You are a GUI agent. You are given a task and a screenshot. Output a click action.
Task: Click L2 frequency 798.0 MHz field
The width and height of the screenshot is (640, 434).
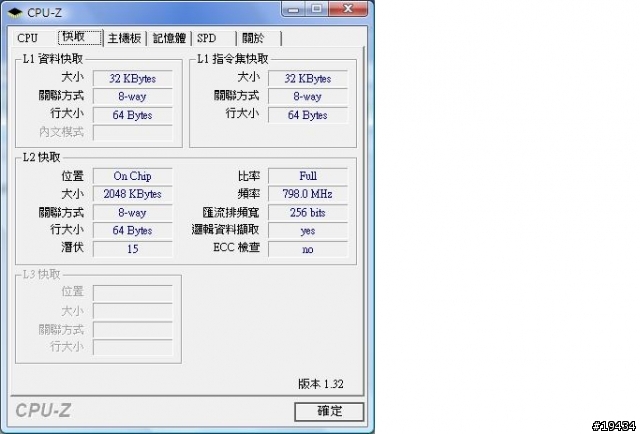pos(308,194)
